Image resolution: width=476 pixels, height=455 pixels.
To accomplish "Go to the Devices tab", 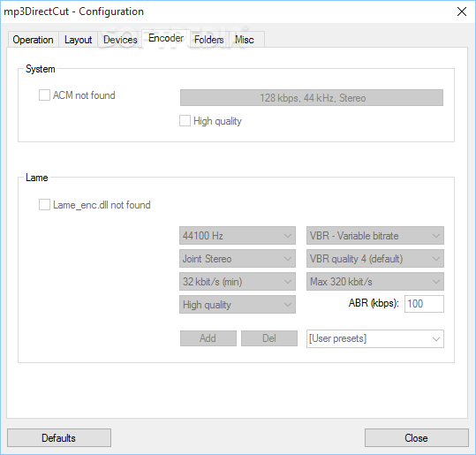I will 120,40.
